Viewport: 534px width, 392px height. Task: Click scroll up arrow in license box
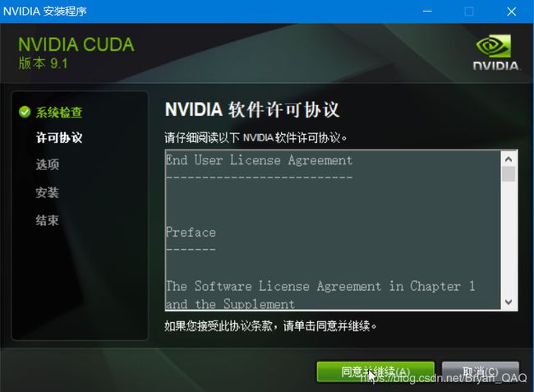click(509, 159)
